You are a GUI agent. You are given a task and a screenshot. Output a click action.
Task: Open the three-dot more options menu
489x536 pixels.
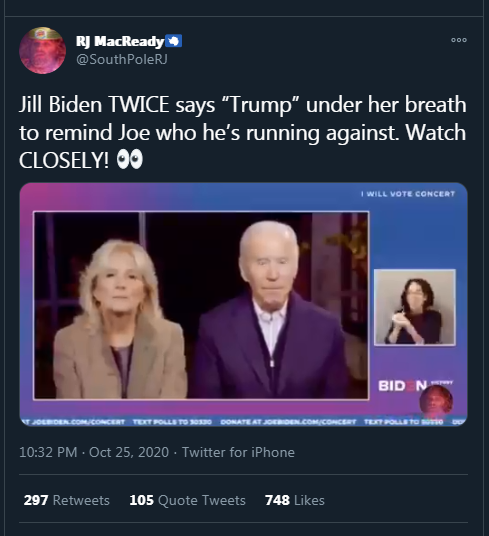click(x=459, y=40)
